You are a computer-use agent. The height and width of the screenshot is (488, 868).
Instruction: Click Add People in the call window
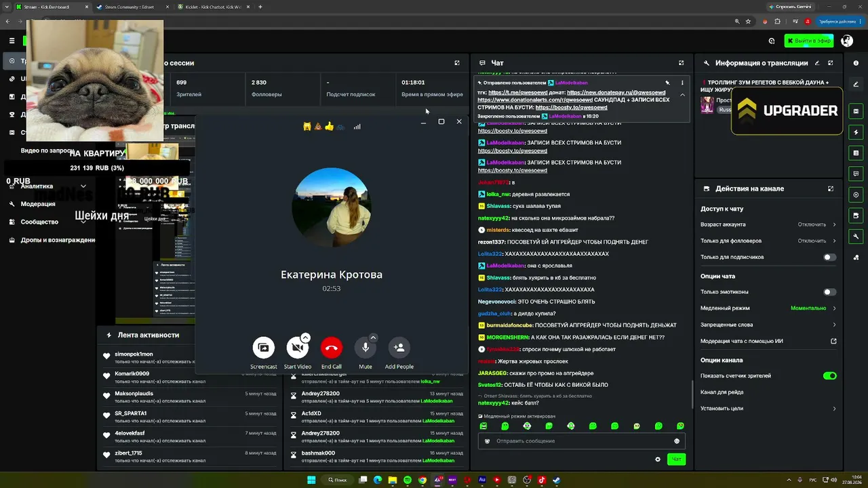click(399, 348)
